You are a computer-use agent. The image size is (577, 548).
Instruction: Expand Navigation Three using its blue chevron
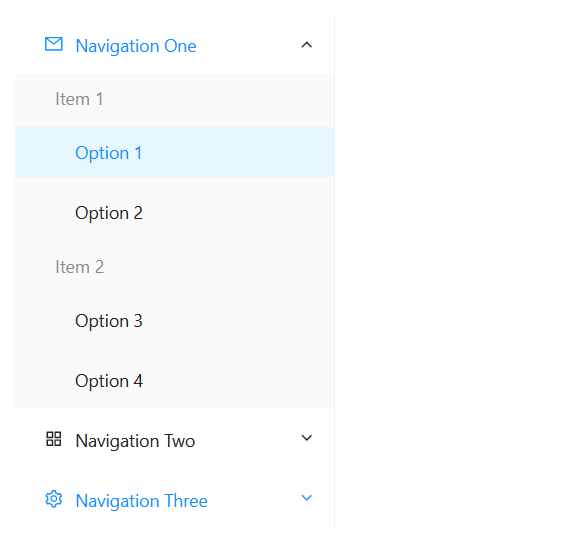click(x=307, y=498)
